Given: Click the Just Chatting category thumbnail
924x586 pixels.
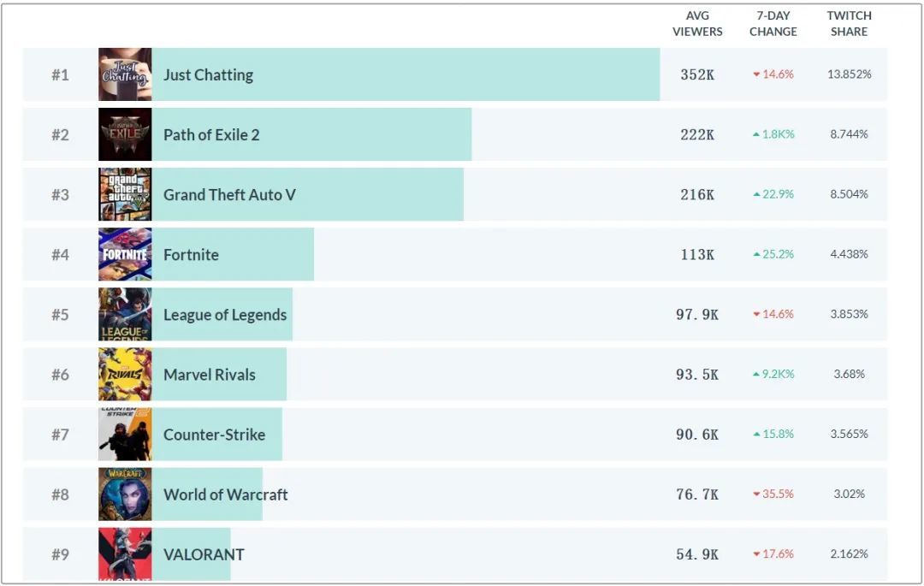Looking at the screenshot, I should point(125,74).
